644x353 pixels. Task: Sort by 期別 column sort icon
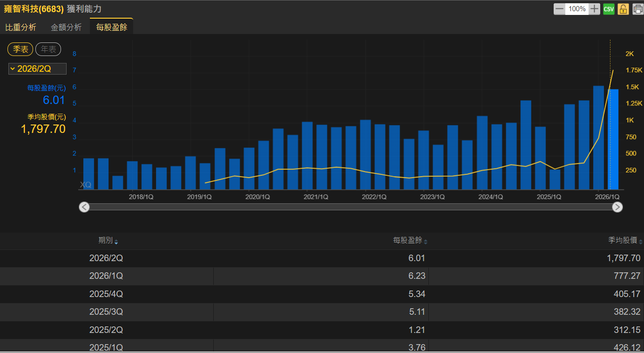point(116,242)
